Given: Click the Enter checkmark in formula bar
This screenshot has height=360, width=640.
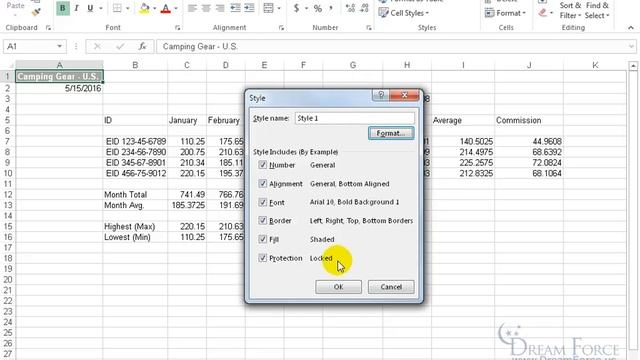Looking at the screenshot, I should coord(120,47).
